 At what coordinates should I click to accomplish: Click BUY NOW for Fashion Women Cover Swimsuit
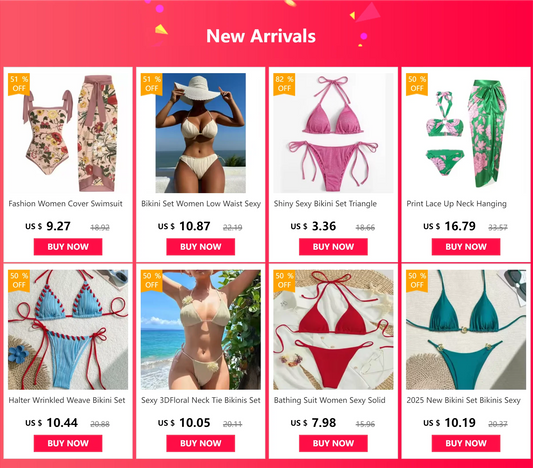tap(68, 247)
